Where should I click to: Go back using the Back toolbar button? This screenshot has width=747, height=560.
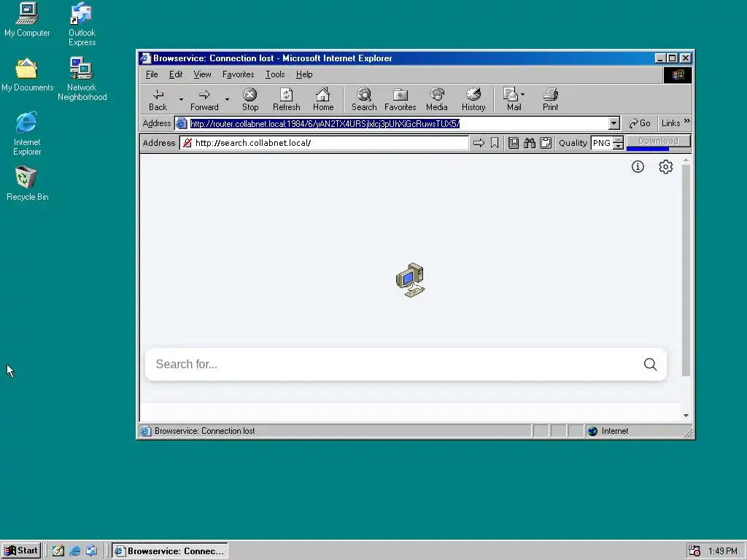[x=158, y=100]
